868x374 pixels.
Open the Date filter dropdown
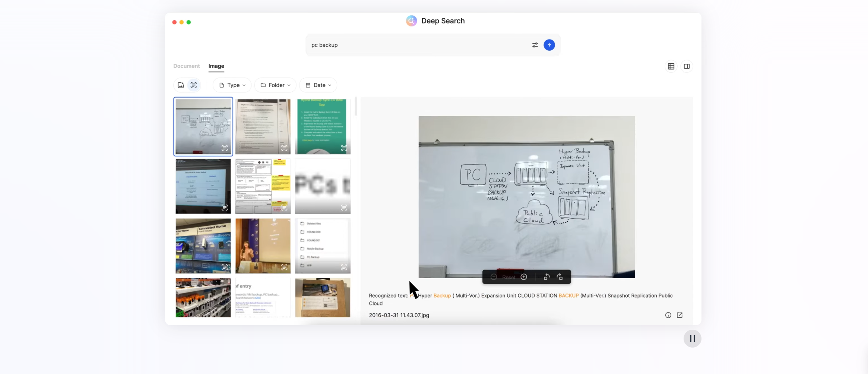(x=318, y=85)
